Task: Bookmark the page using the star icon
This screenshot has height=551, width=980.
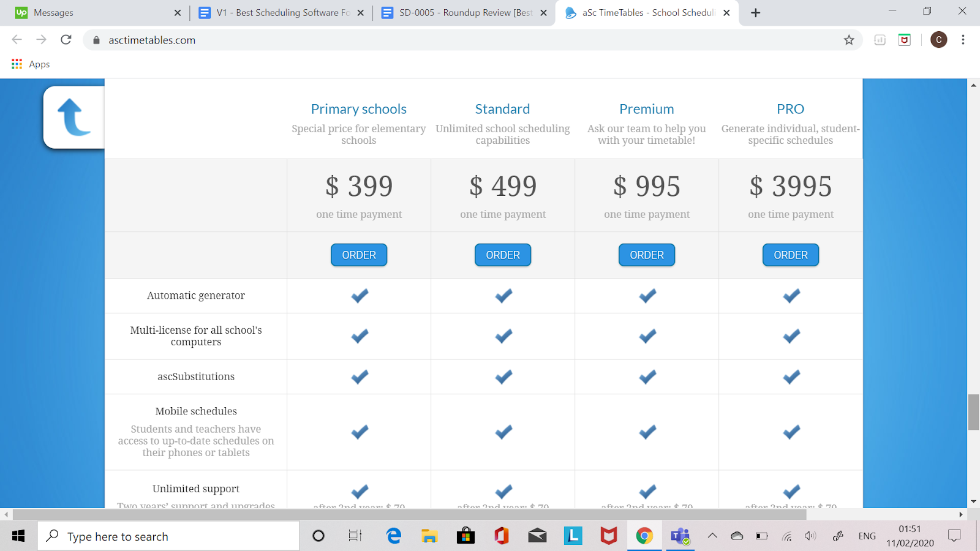Action: click(849, 39)
